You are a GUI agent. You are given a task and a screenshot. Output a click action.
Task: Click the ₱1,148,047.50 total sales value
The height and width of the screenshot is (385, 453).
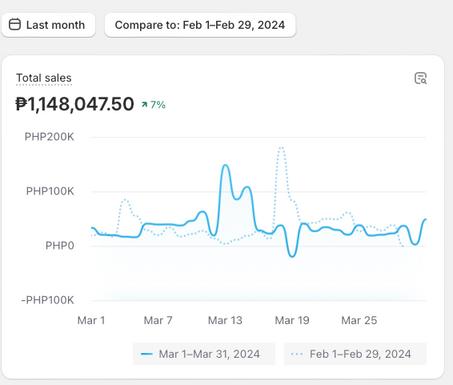coord(75,104)
